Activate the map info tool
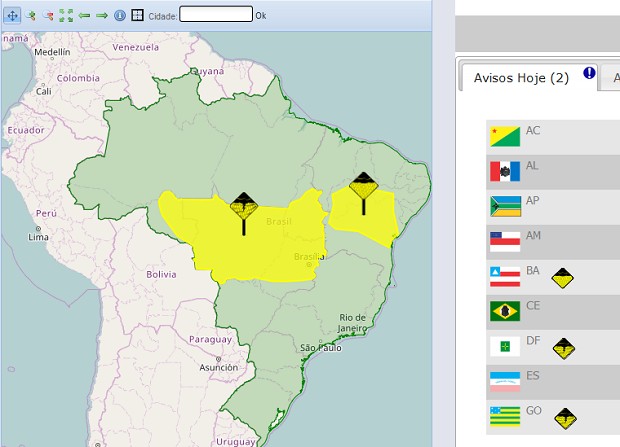 [120, 15]
